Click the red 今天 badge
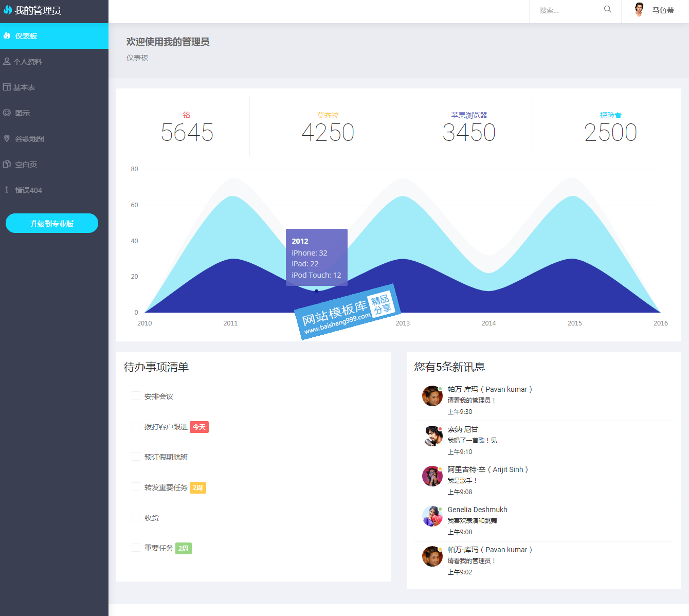Viewport: 689px width, 616px height. point(199,427)
